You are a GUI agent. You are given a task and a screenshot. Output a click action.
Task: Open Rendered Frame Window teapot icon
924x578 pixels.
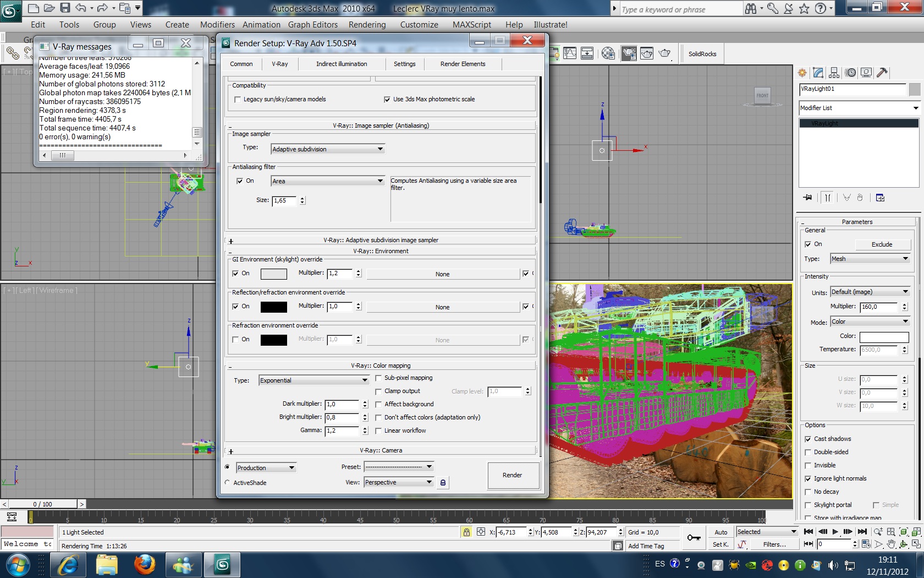point(647,53)
